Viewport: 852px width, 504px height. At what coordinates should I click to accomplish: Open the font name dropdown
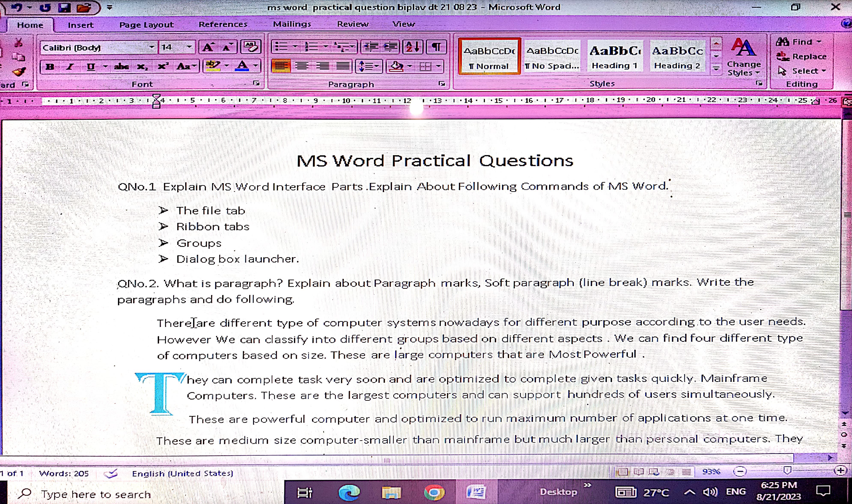[152, 47]
